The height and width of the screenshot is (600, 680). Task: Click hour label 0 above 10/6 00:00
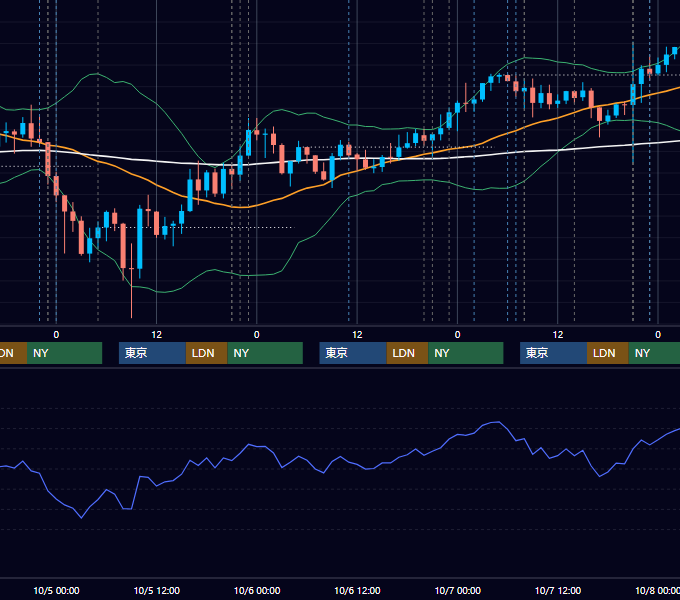coord(257,335)
